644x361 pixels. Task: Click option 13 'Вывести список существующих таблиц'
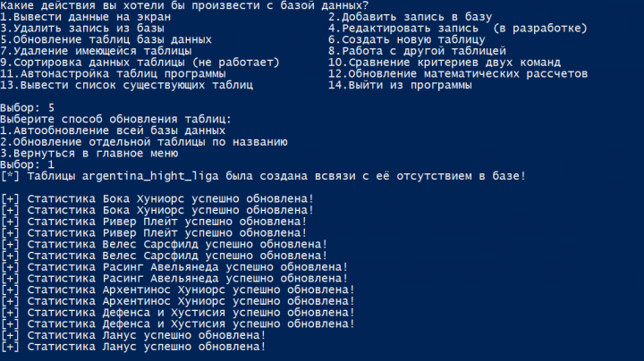(126, 85)
